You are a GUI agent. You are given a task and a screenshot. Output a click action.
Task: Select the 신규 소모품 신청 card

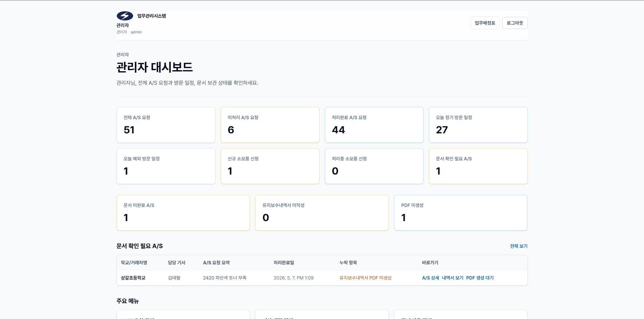[270, 166]
